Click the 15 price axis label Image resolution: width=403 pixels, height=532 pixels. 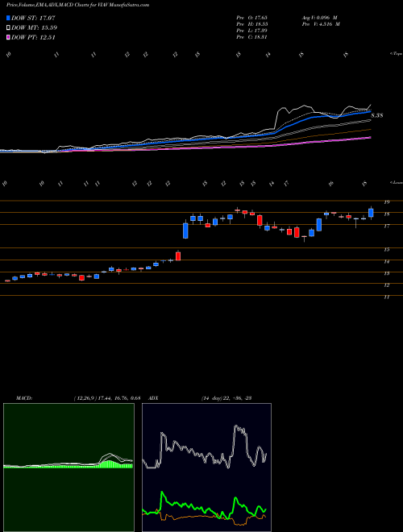(x=386, y=249)
